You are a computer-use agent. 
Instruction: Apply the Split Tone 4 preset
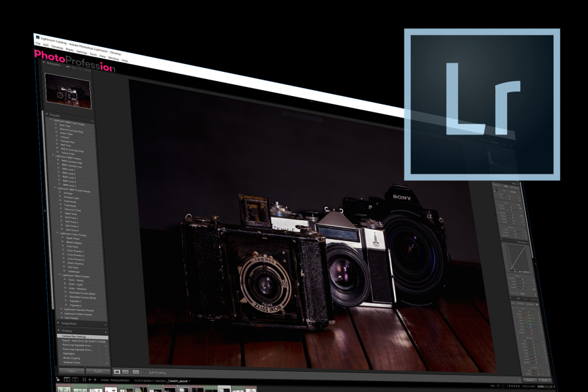(x=72, y=231)
